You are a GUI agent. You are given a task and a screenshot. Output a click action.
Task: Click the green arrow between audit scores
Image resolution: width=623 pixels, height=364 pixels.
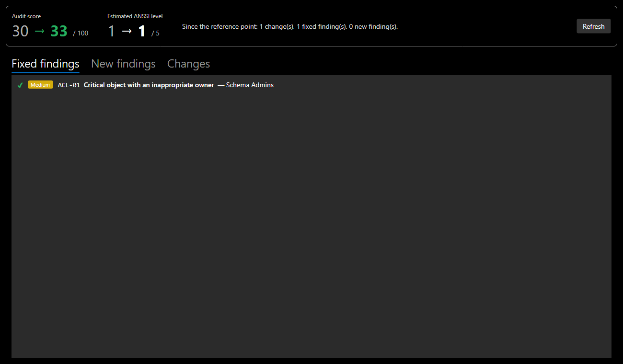tap(39, 31)
